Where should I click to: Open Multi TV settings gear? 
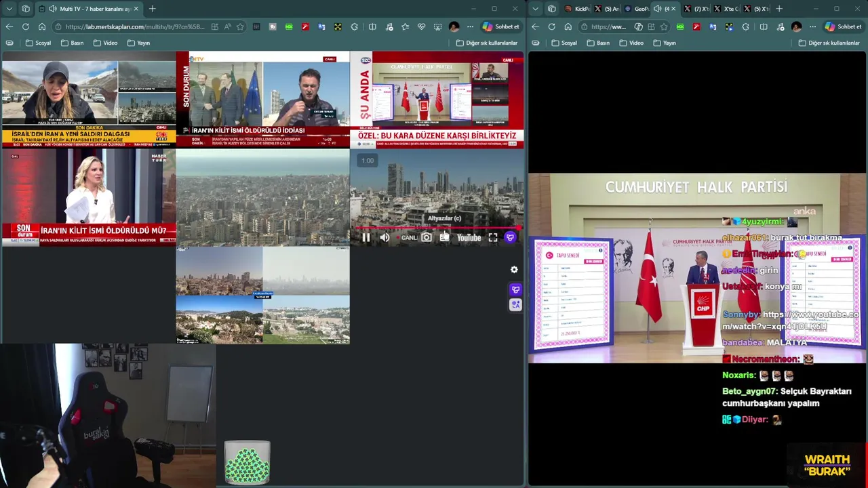[514, 270]
